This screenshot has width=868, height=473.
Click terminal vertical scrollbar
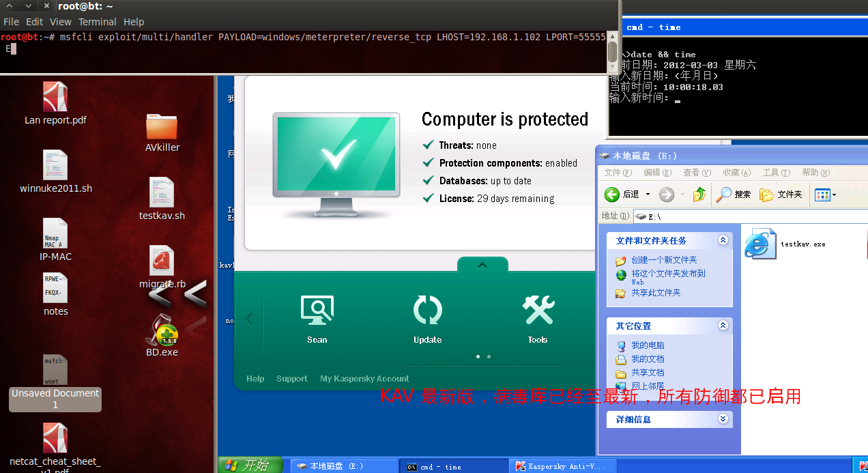click(x=613, y=52)
